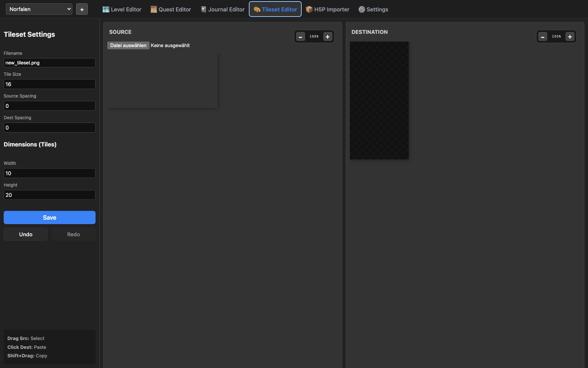Viewport: 588px width, 368px height.
Task: Select the Quest Editor package icon
Action: pyautogui.click(x=153, y=9)
